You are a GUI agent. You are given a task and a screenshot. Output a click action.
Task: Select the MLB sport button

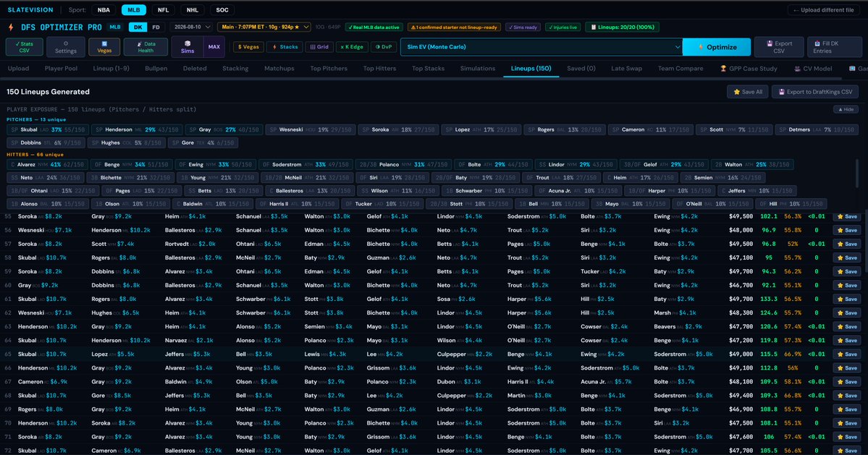133,10
